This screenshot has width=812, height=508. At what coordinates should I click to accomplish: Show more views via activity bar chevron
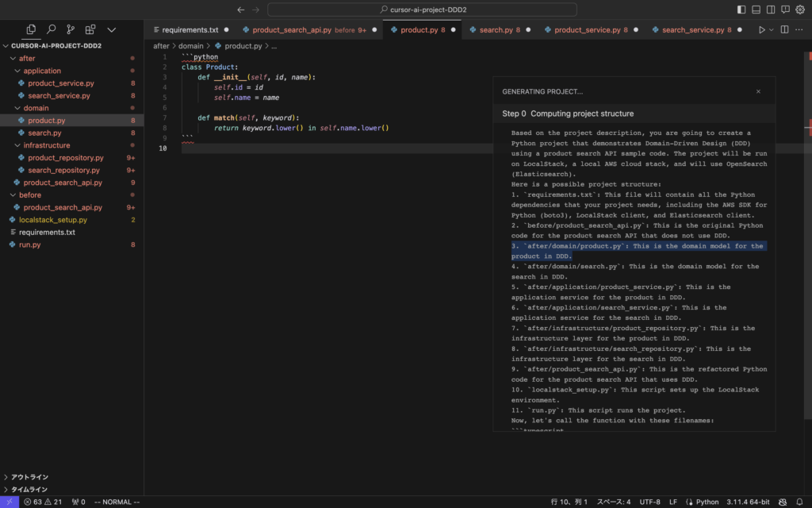[111, 29]
